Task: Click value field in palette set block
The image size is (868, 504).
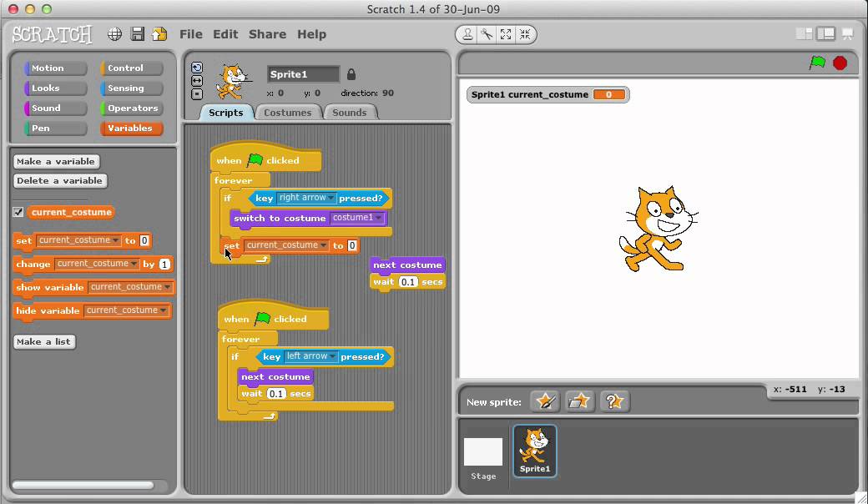Action: pyautogui.click(x=144, y=240)
